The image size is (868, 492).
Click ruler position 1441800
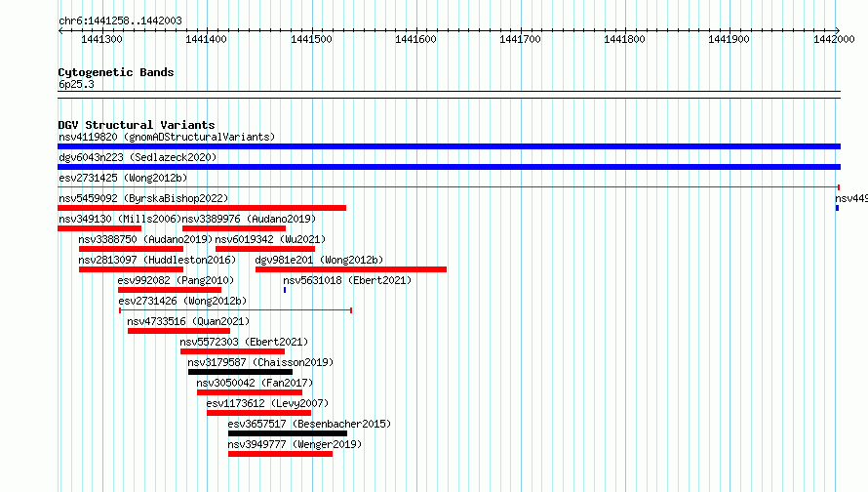(x=624, y=39)
